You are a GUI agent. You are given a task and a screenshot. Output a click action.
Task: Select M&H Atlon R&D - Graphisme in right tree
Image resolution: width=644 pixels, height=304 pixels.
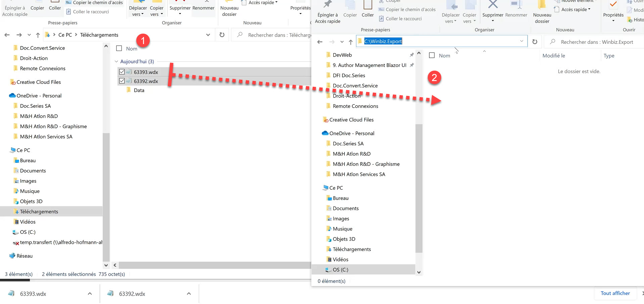(366, 164)
